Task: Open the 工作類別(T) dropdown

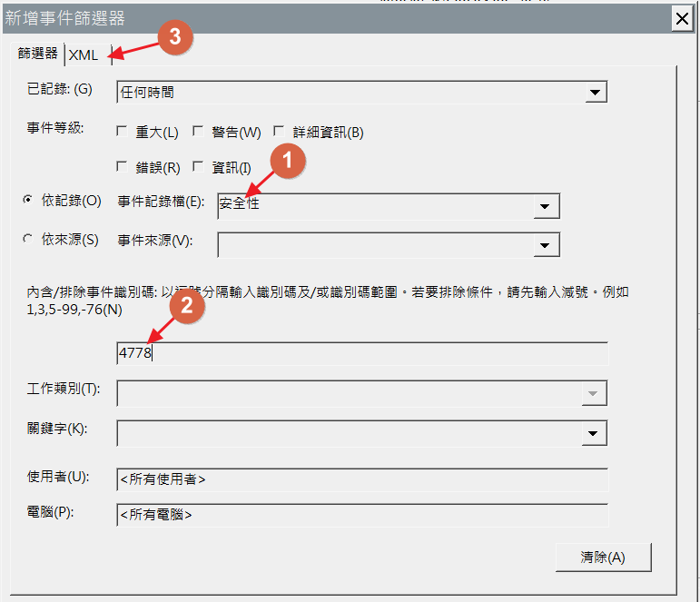Action: point(594,393)
